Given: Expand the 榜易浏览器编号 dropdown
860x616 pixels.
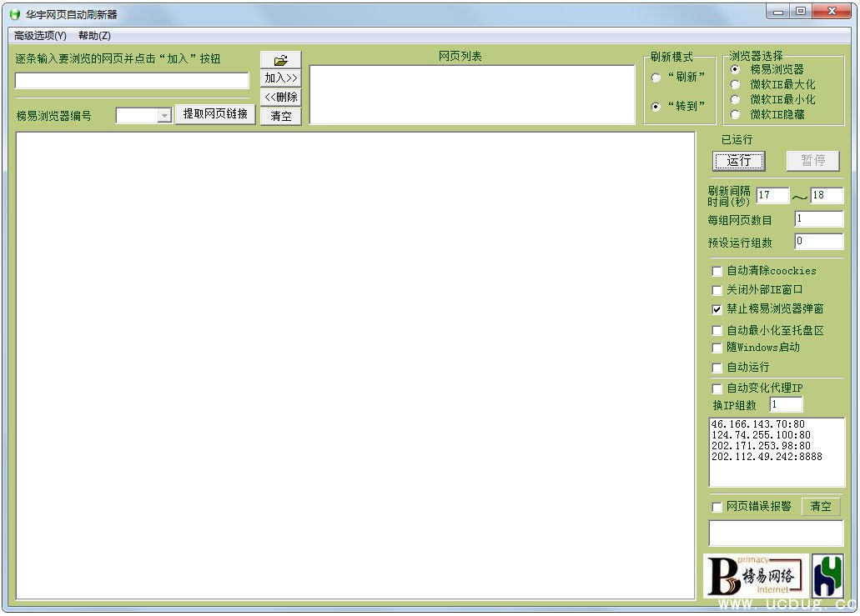Looking at the screenshot, I should click(x=164, y=116).
